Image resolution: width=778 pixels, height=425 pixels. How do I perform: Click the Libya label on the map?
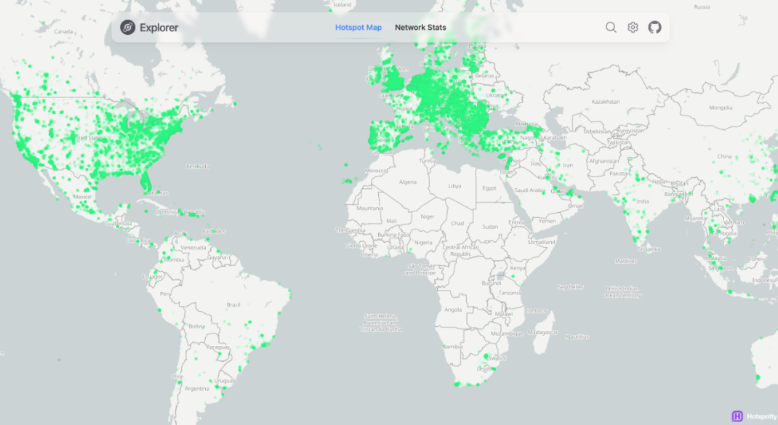[455, 185]
